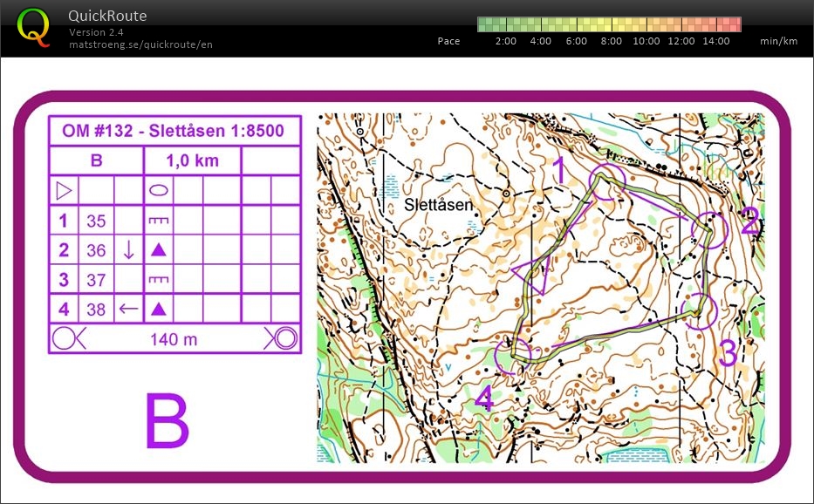Select control circle 1 on the map
814x504 pixels.
tap(606, 180)
